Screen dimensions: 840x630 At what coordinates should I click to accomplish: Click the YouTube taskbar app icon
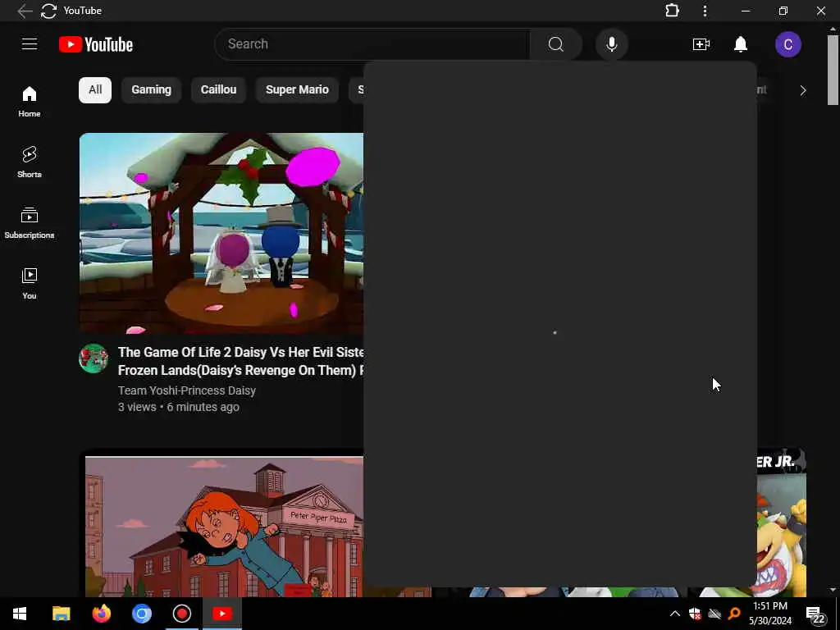click(222, 614)
